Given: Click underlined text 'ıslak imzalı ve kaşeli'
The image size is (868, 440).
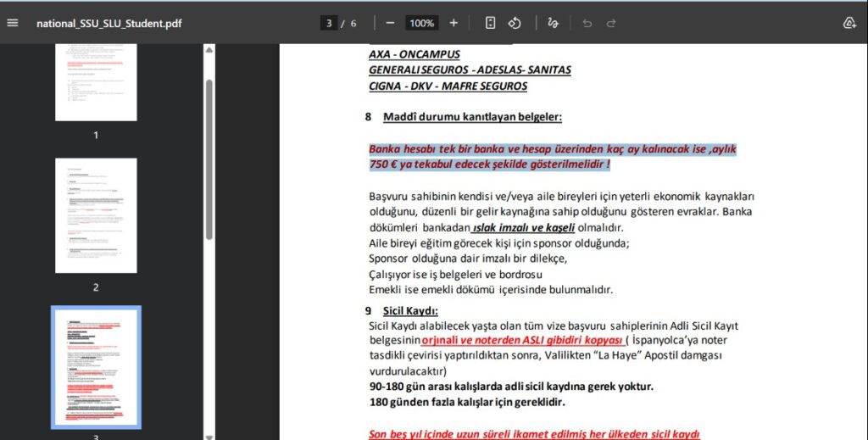Looking at the screenshot, I should click(523, 227).
